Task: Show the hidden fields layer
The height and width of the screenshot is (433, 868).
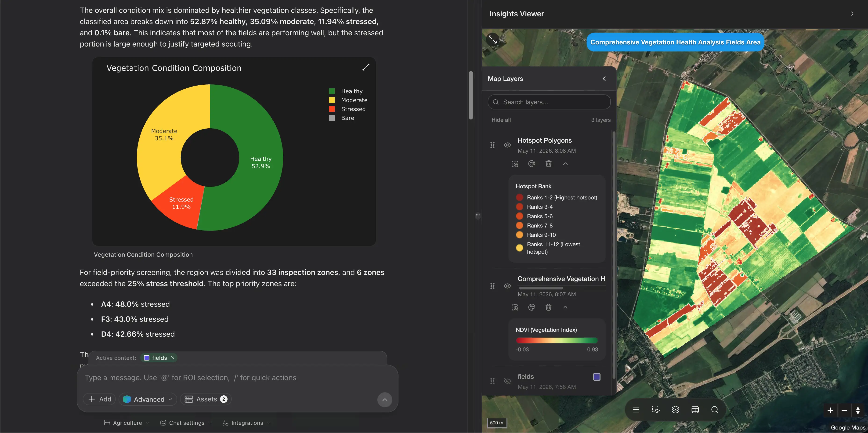Action: click(507, 381)
